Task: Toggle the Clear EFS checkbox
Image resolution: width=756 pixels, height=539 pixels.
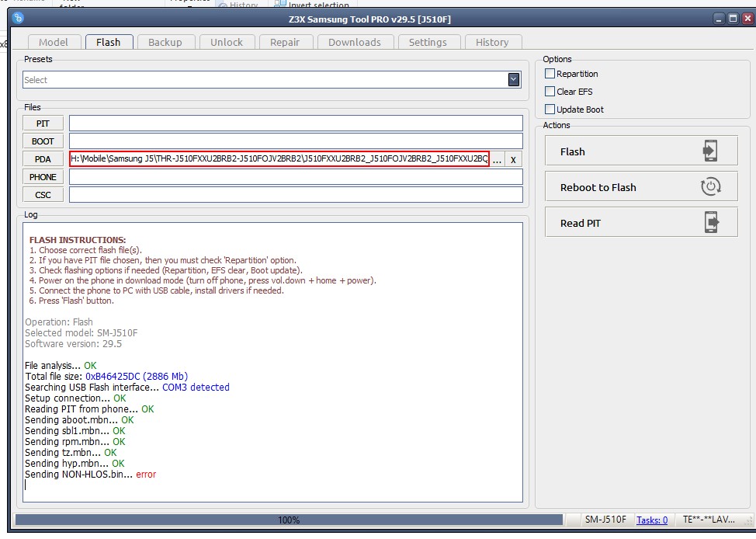Action: pyautogui.click(x=550, y=91)
